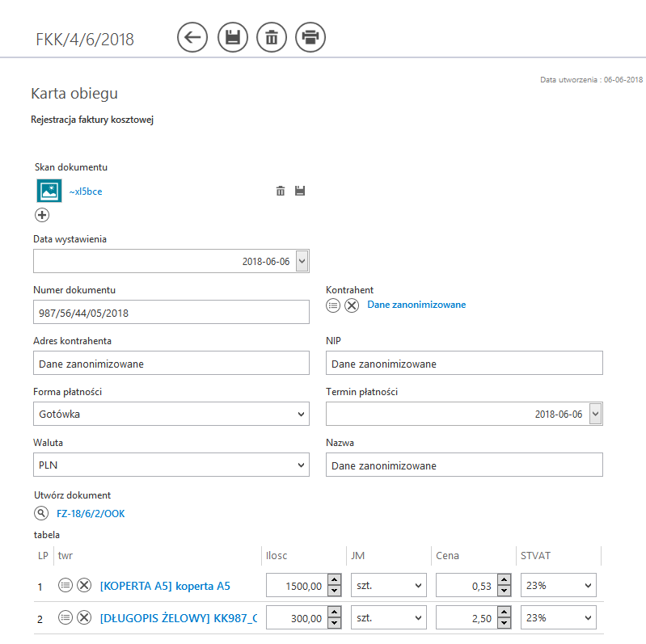The image size is (646, 644).
Task: Open [DŁUGOPIS ŻELOWY] KK987 item link
Action: 179,618
